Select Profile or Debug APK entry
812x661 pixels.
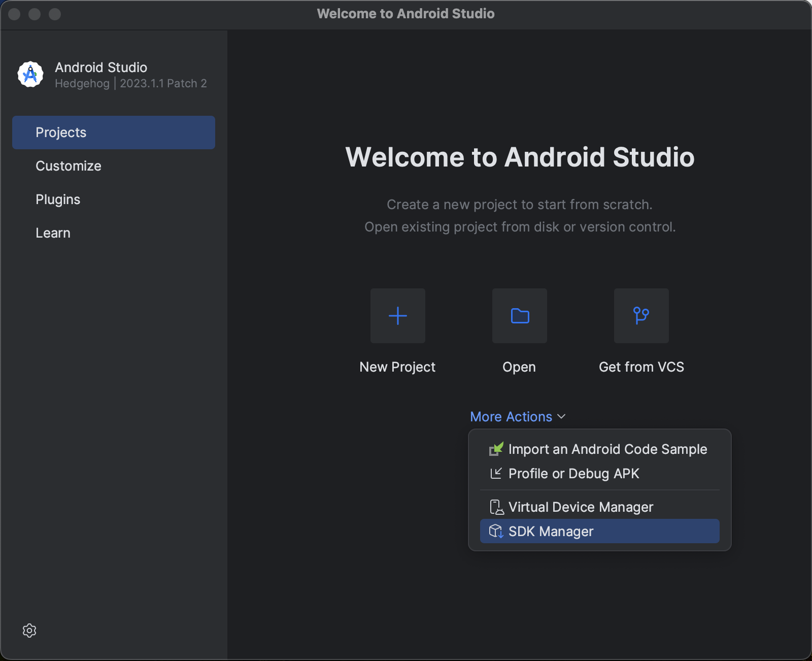(600, 474)
